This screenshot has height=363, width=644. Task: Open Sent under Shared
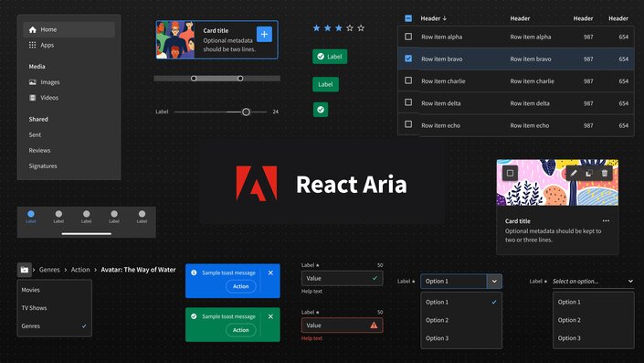(35, 134)
